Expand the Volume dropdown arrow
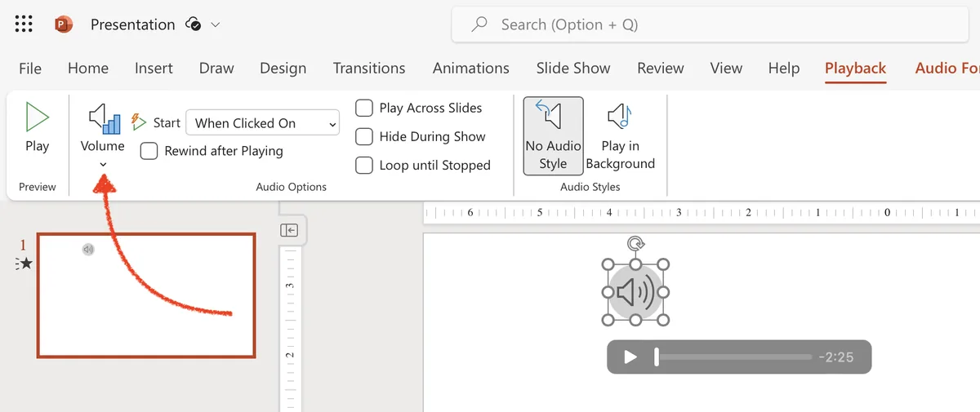This screenshot has height=412, width=980. (x=103, y=165)
